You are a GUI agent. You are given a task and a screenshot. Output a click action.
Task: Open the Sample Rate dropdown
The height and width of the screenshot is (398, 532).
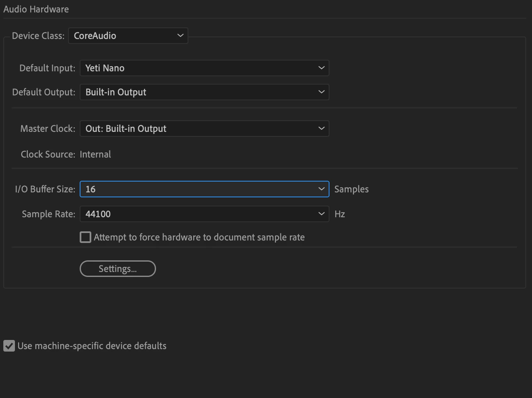(x=205, y=214)
